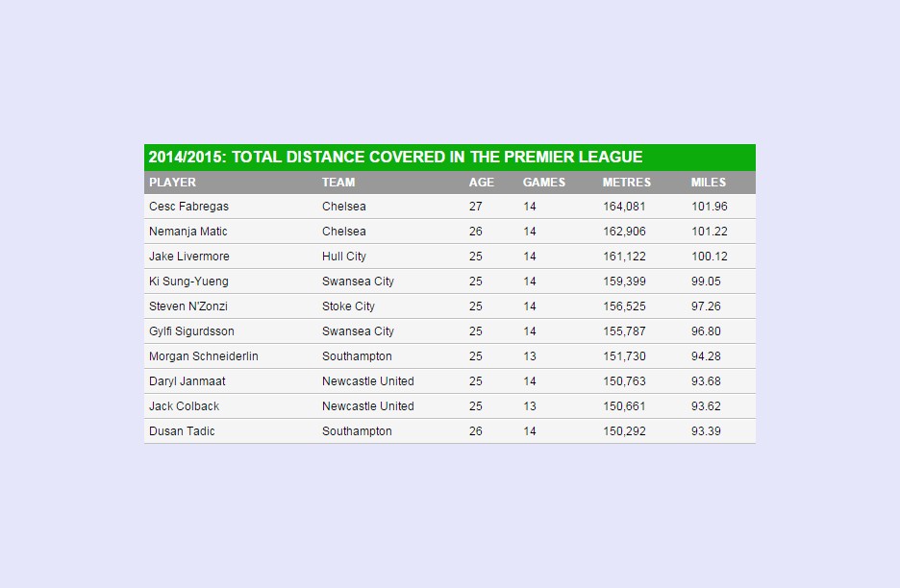
Task: Click Stoke City in Steven N'Zonzi's row
Action: click(348, 306)
